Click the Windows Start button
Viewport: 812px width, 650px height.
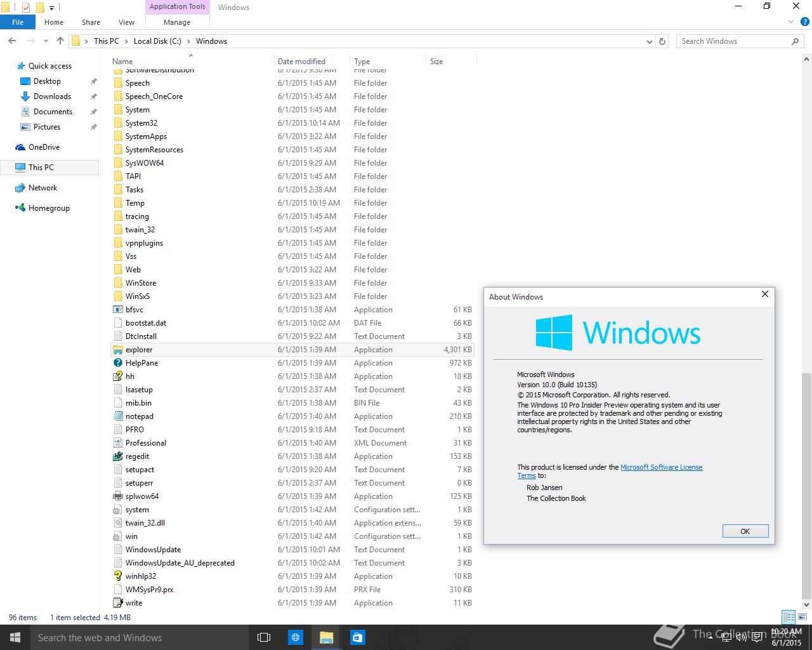15,637
